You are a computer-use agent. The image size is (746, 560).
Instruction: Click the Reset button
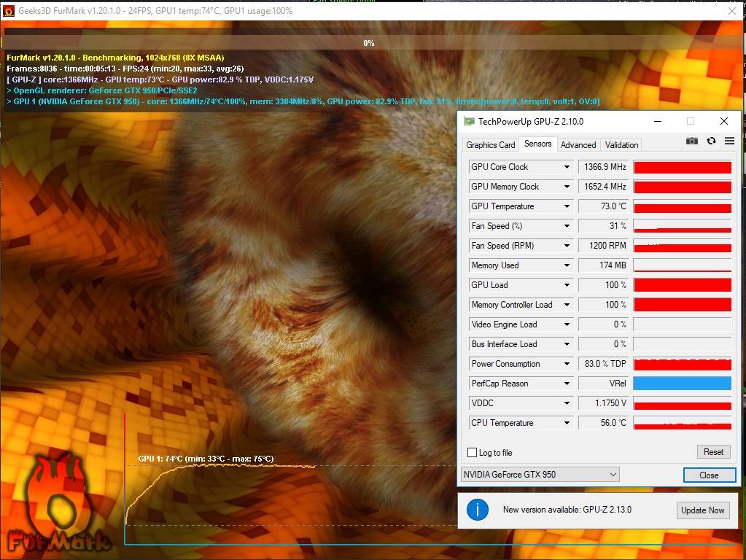713,452
